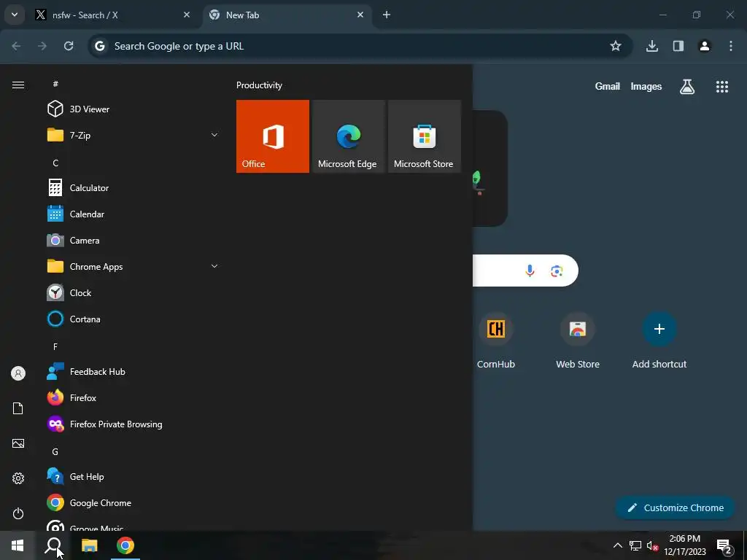Expand the Start menu hamburger navigation
Image resolution: width=747 pixels, height=560 pixels.
coord(18,85)
